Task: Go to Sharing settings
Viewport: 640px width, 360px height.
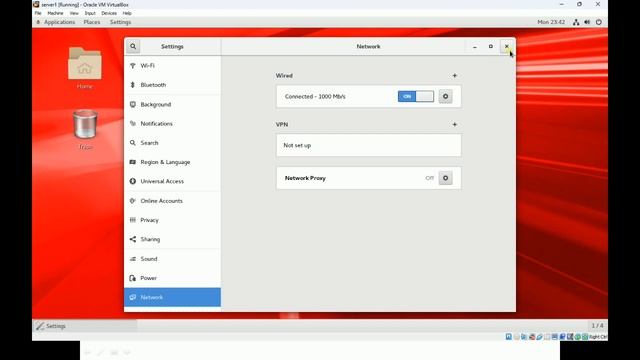Action: [x=172, y=239]
